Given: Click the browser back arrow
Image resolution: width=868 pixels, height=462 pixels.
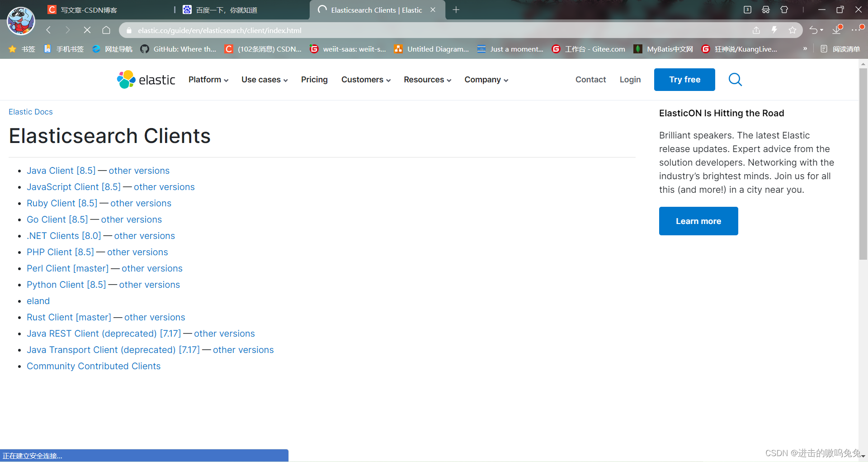Looking at the screenshot, I should [49, 30].
